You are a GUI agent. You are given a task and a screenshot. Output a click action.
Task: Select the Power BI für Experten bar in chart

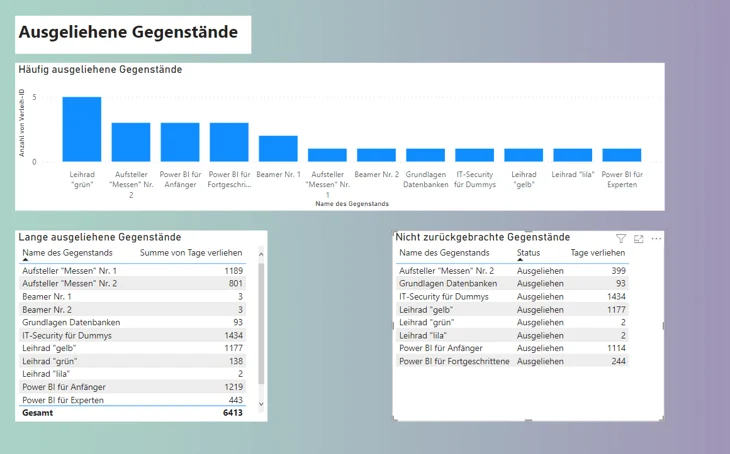(622, 156)
